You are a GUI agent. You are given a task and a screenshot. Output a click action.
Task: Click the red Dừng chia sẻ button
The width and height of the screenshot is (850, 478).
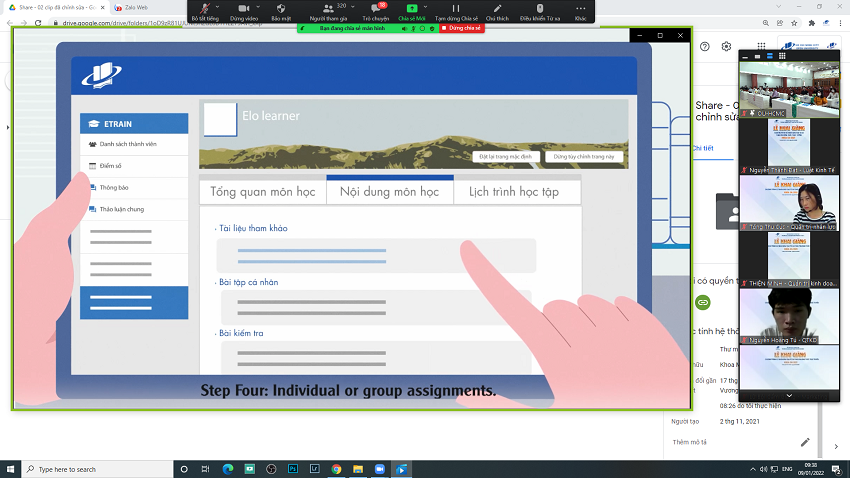point(462,29)
